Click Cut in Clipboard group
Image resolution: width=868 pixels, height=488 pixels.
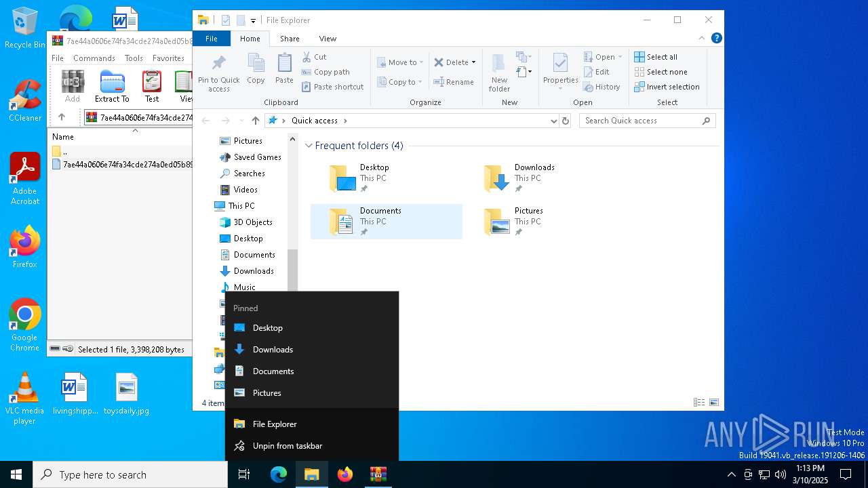point(315,57)
